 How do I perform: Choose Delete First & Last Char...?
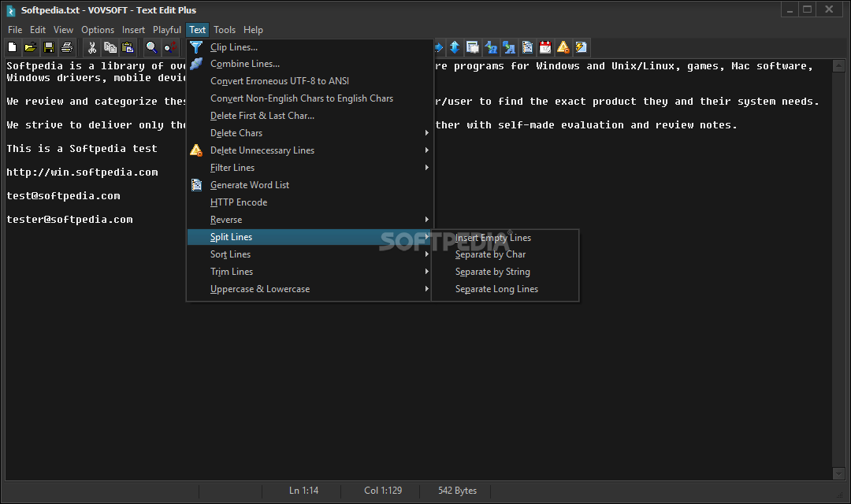pos(310,116)
